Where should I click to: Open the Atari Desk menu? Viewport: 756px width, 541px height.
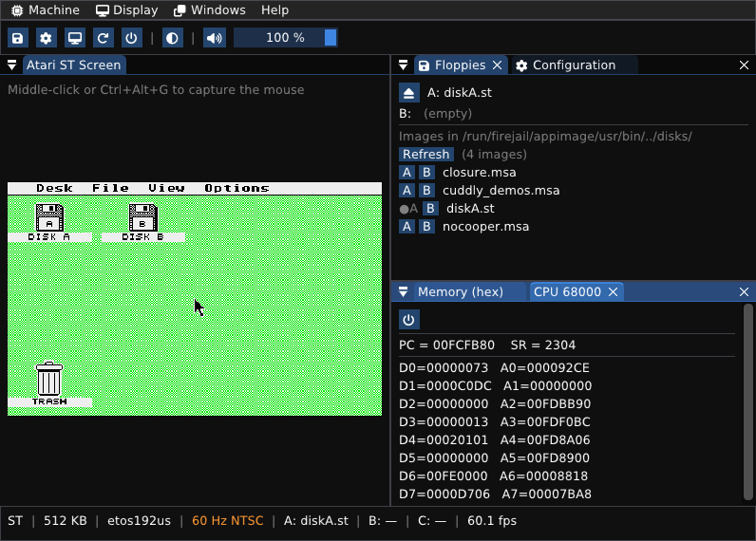point(54,188)
